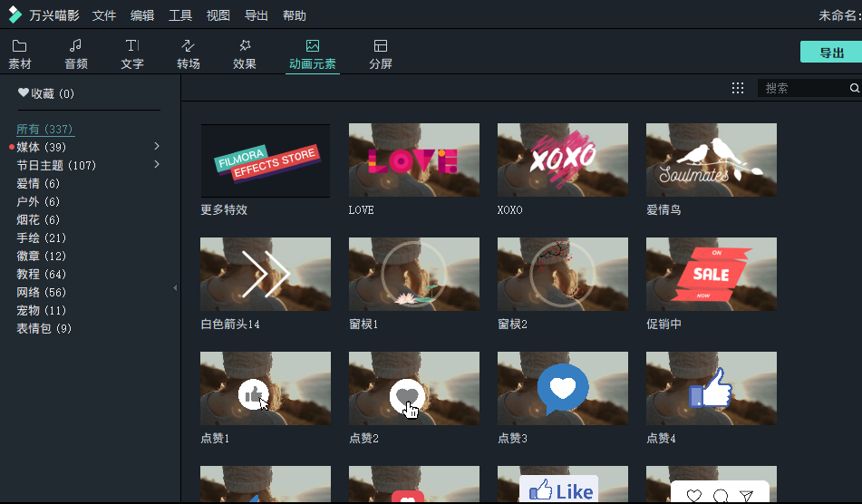Select the Like button element thumbnail
Viewport: 862px width, 504px height.
562,485
